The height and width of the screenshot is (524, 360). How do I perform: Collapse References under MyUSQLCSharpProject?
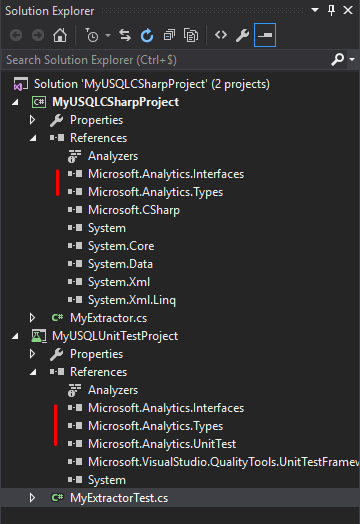33,138
